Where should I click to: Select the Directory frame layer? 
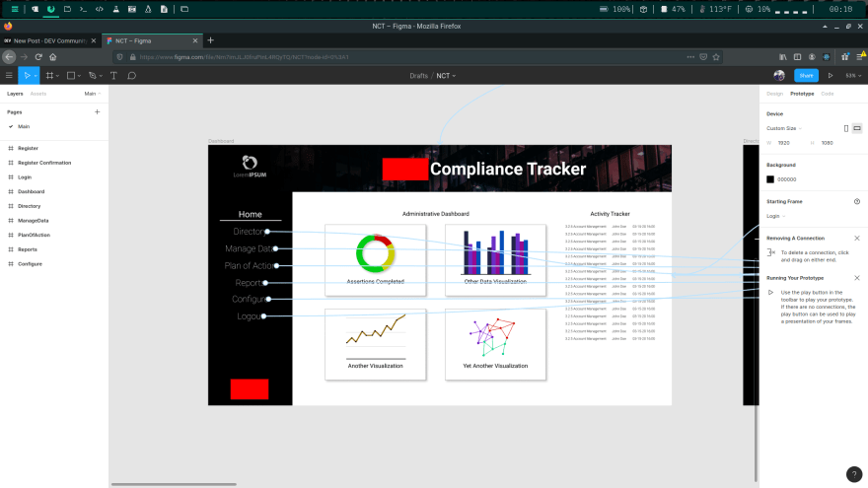pyautogui.click(x=29, y=206)
